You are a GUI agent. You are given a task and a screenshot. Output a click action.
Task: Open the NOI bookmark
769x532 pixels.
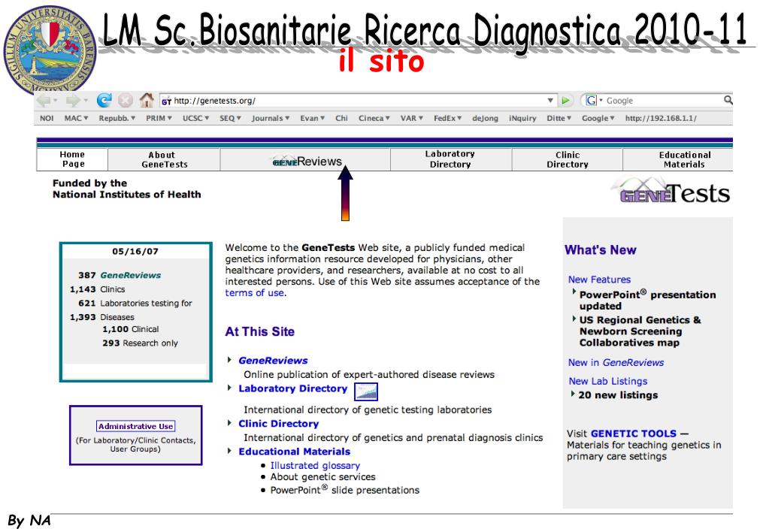pos(47,118)
